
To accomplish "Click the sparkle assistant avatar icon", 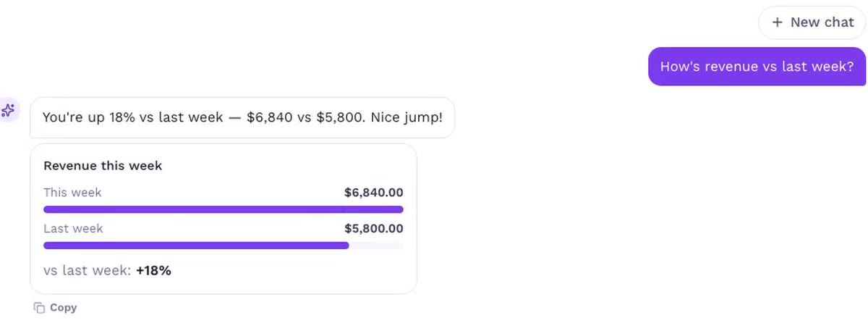I will click(8, 111).
